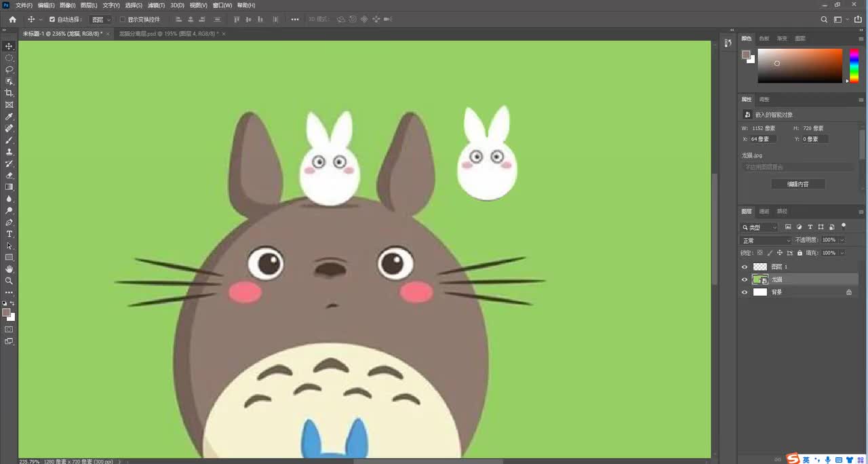Click the foreground color swatch in toolbox

[x=6, y=313]
